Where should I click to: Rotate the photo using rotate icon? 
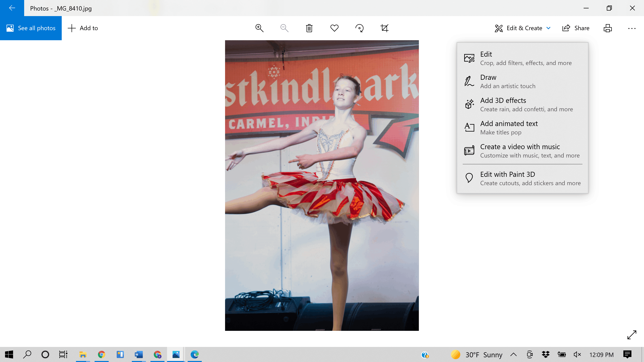pos(360,28)
